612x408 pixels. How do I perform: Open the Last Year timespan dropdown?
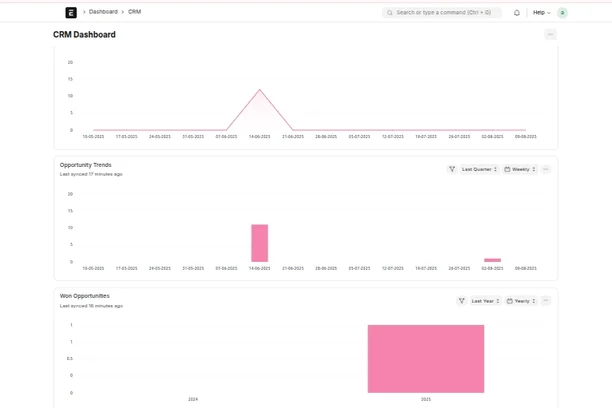[x=485, y=301]
